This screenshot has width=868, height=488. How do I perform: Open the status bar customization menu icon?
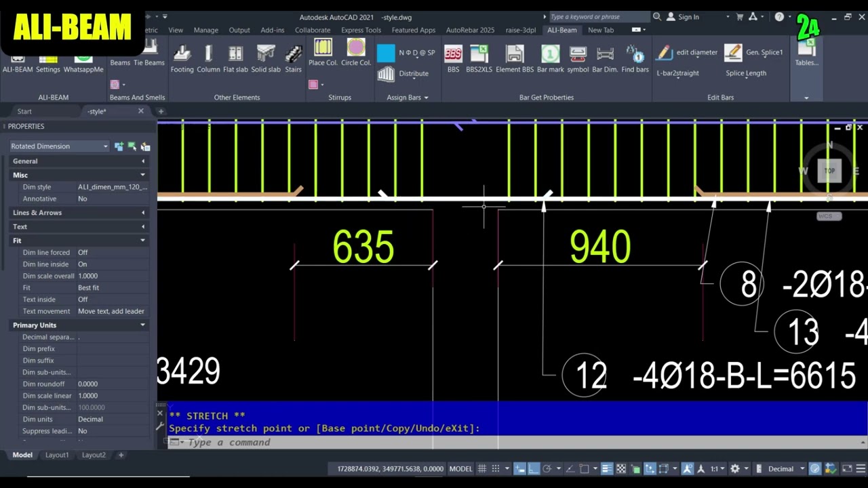(x=861, y=468)
